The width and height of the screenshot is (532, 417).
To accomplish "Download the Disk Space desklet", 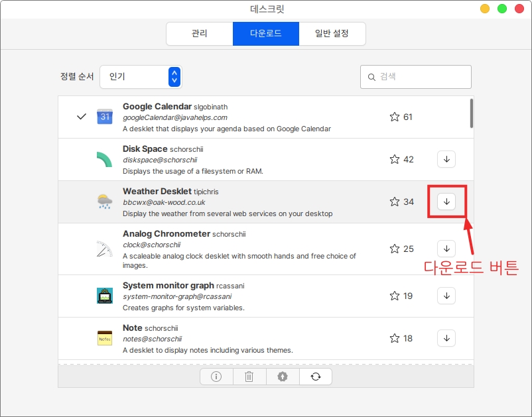I will click(446, 159).
